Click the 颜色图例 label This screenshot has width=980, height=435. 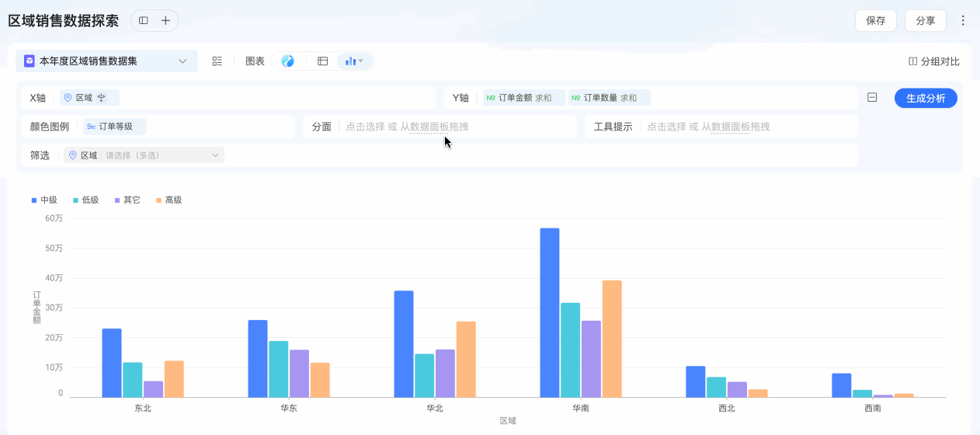coord(50,127)
